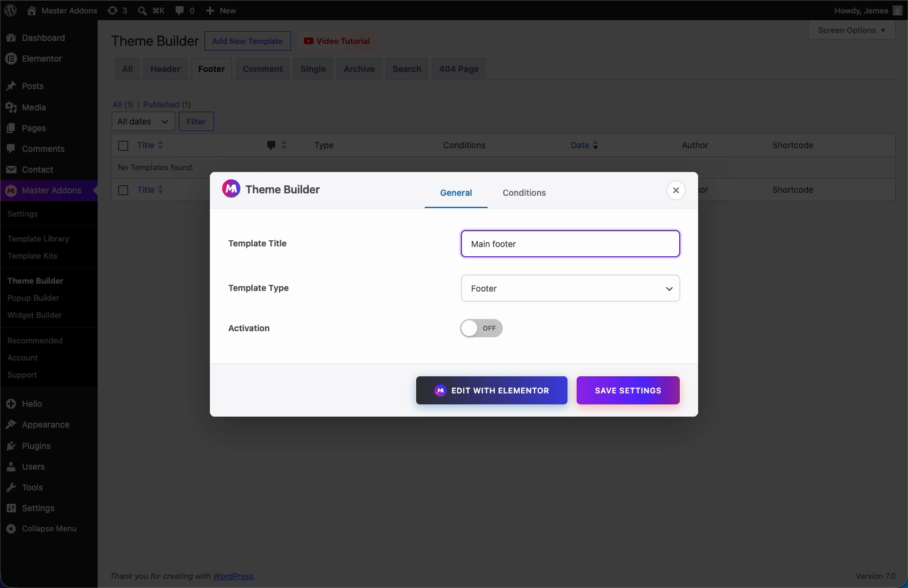Image resolution: width=908 pixels, height=588 pixels.
Task: Click Collapse Menu in sidebar
Action: pos(49,529)
